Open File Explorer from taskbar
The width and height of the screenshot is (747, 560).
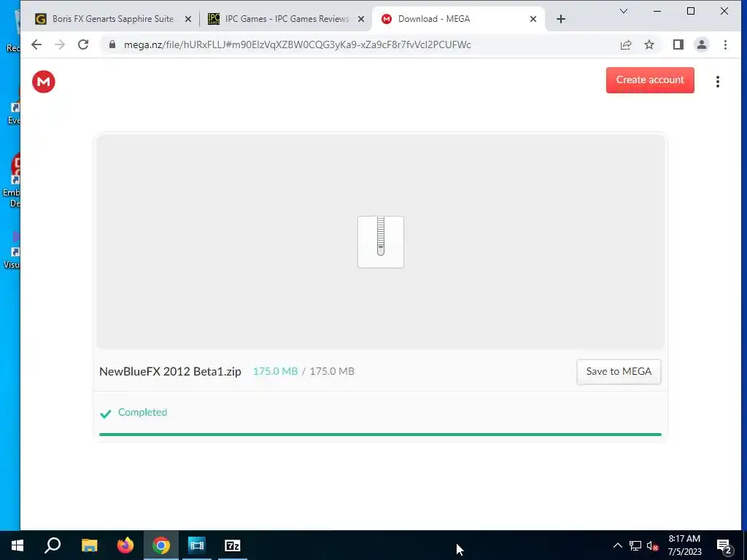(x=89, y=545)
